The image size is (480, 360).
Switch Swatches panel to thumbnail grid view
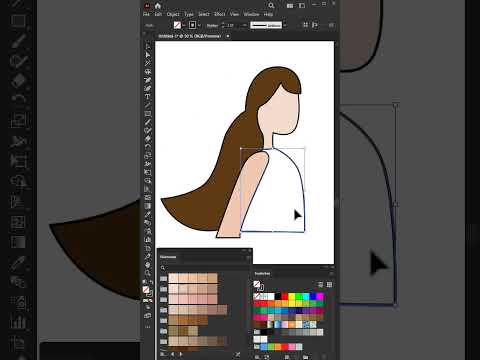pos(329,284)
